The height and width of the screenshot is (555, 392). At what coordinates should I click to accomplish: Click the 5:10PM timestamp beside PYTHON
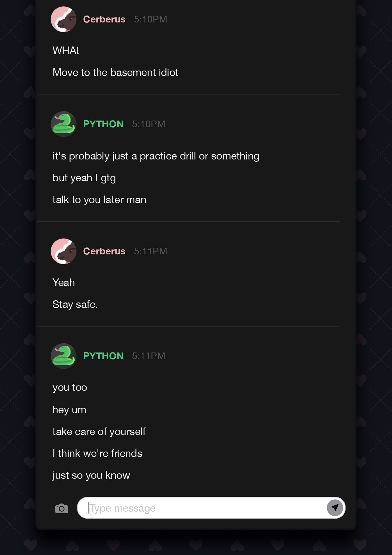149,124
